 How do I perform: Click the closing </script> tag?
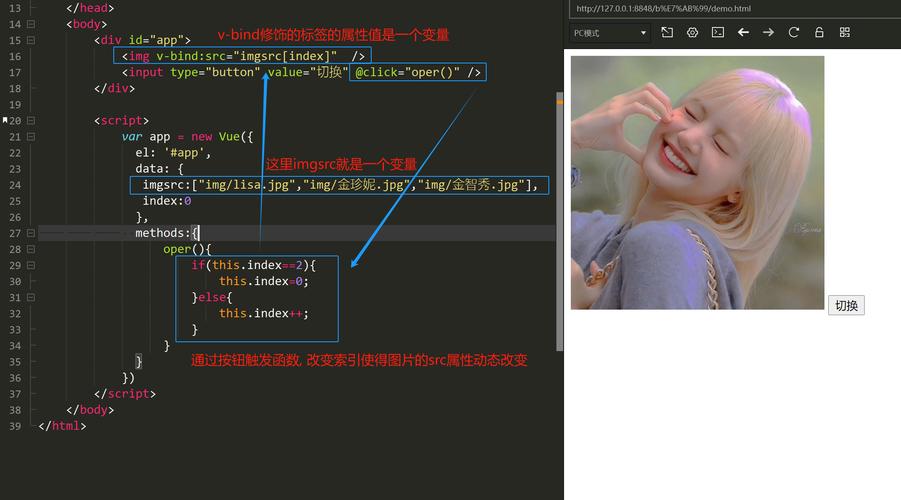tap(125, 394)
